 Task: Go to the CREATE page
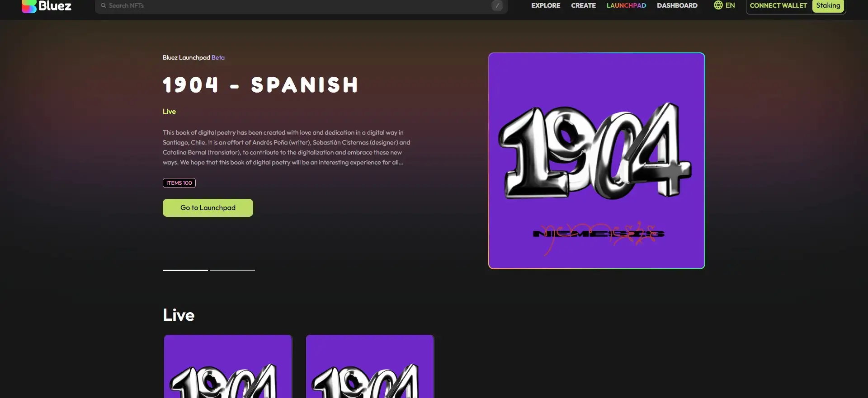tap(583, 5)
